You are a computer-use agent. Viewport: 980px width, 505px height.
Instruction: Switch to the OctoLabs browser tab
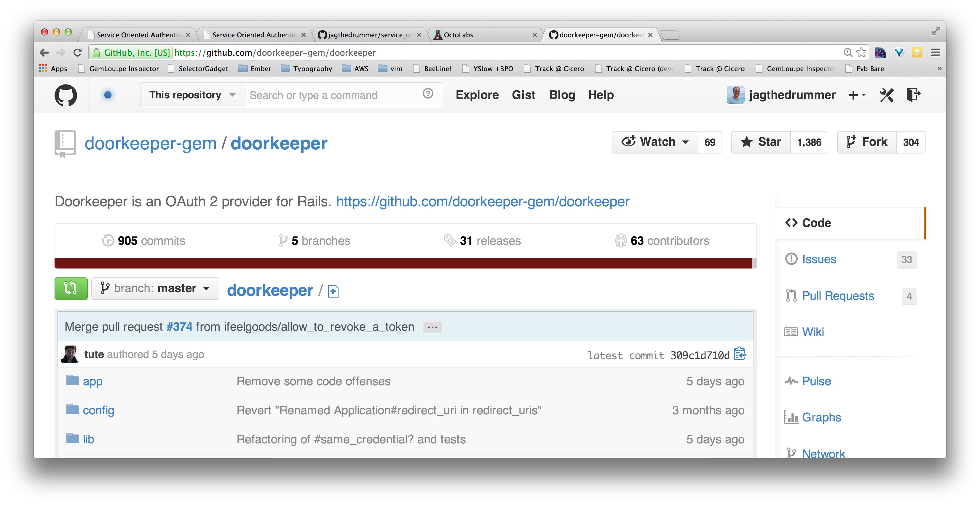pyautogui.click(x=485, y=35)
